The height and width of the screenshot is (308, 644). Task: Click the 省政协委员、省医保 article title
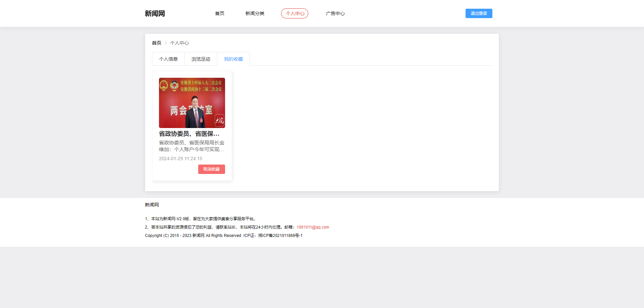(x=189, y=133)
